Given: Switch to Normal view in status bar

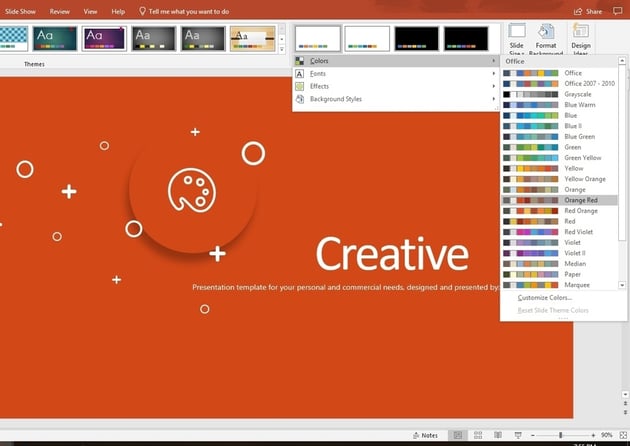Looking at the screenshot, I should tap(457, 435).
